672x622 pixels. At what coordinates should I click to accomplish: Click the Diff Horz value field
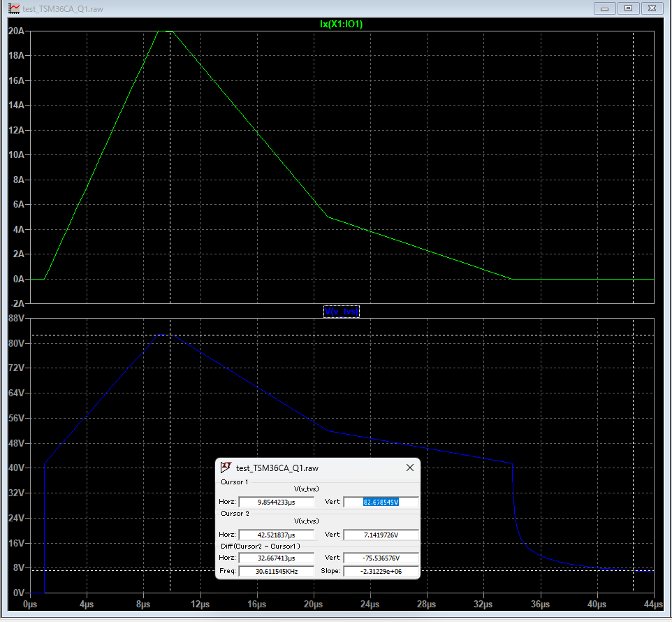coord(277,558)
